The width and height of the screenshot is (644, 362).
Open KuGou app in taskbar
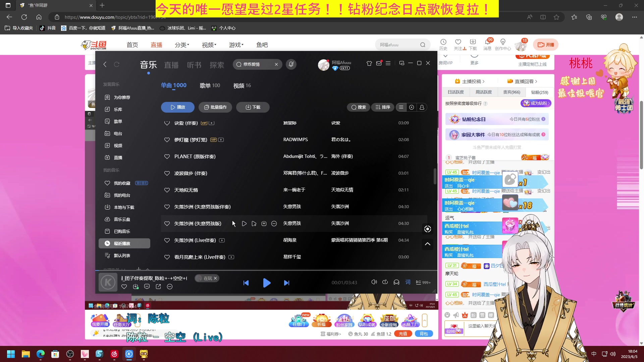point(129,354)
